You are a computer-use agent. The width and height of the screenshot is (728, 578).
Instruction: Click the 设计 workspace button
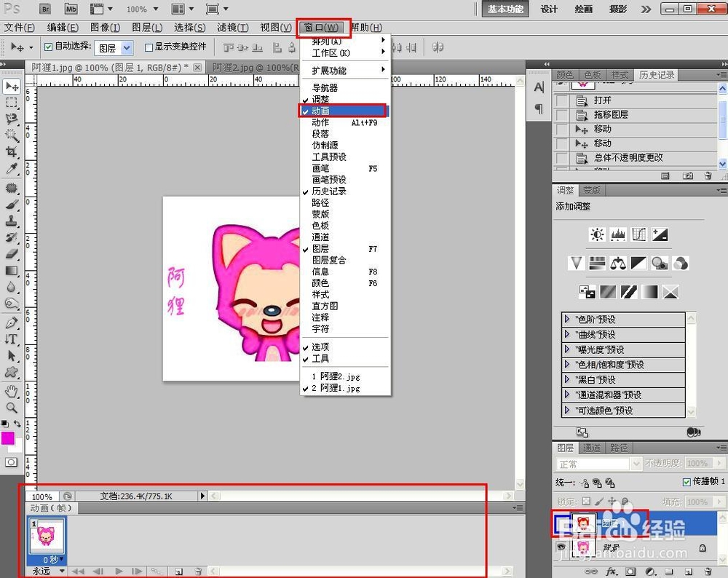coord(549,9)
